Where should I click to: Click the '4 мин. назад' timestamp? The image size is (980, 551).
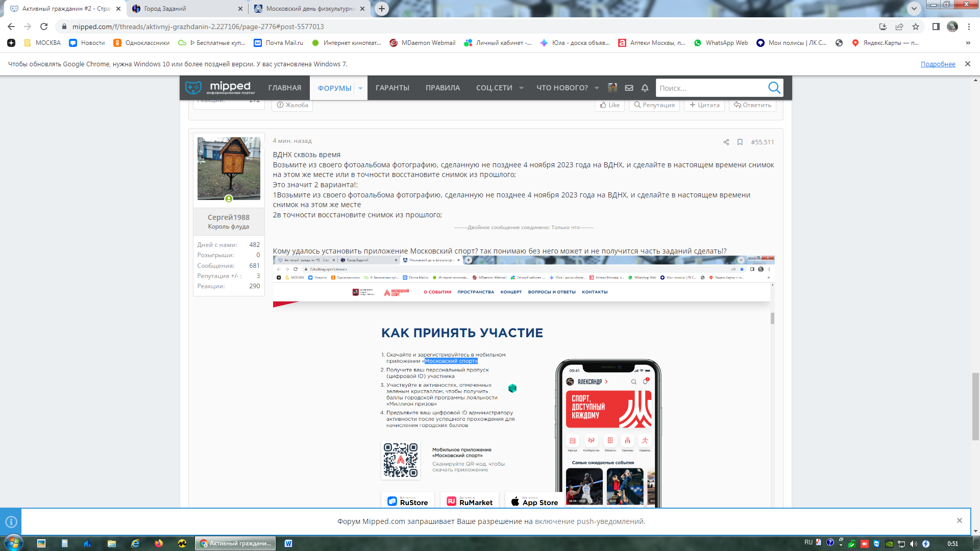(x=292, y=141)
